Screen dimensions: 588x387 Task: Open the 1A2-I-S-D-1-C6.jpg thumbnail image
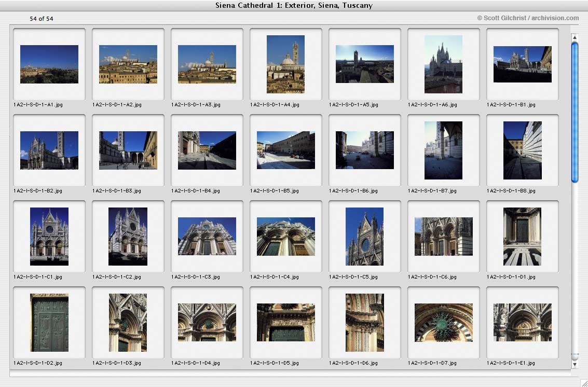[443, 236]
